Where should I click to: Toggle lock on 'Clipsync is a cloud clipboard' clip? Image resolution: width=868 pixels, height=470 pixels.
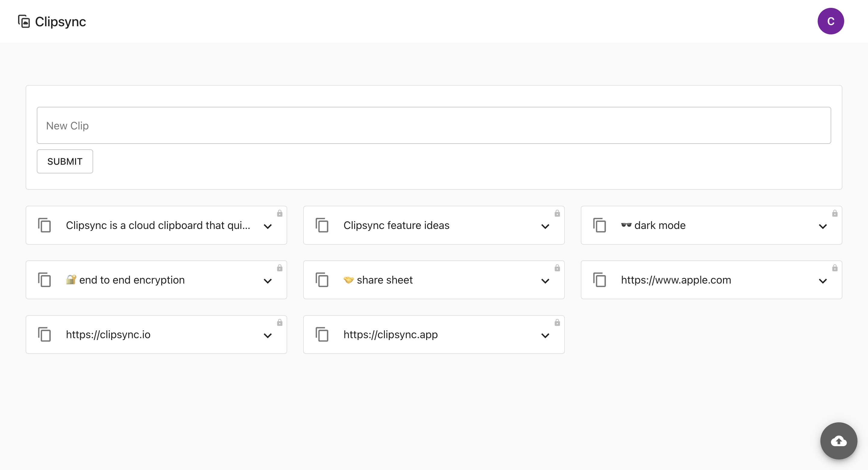coord(280,213)
